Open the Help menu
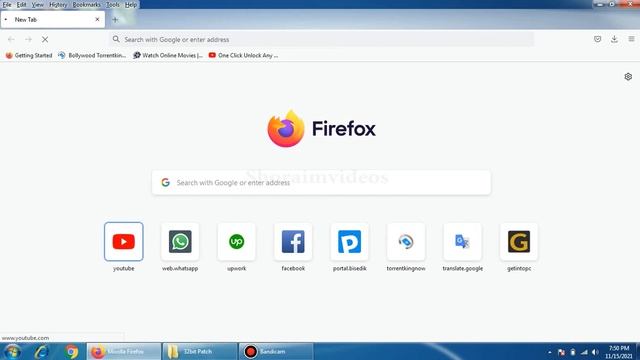This screenshot has width=640, height=360. 131,5
